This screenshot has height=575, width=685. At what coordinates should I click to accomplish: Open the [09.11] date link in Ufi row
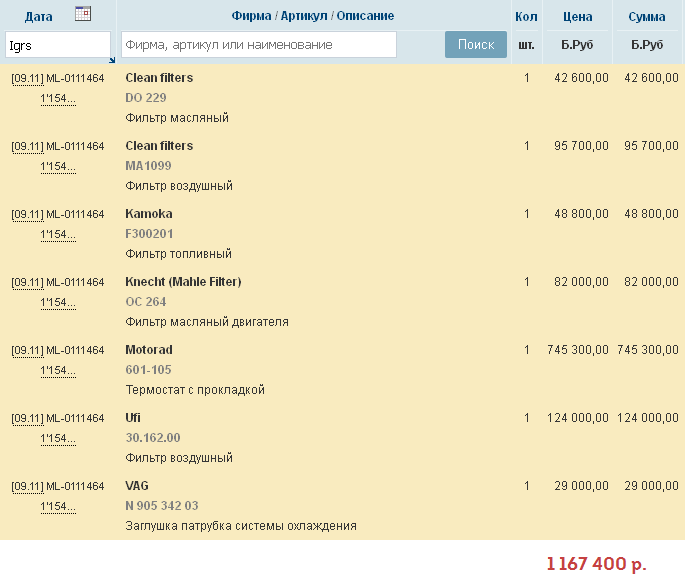pyautogui.click(x=28, y=419)
